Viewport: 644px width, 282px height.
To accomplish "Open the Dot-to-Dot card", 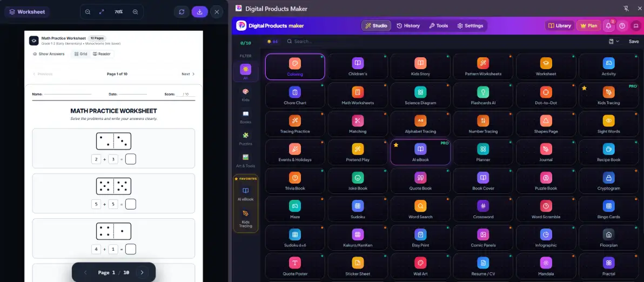I will tap(546, 95).
